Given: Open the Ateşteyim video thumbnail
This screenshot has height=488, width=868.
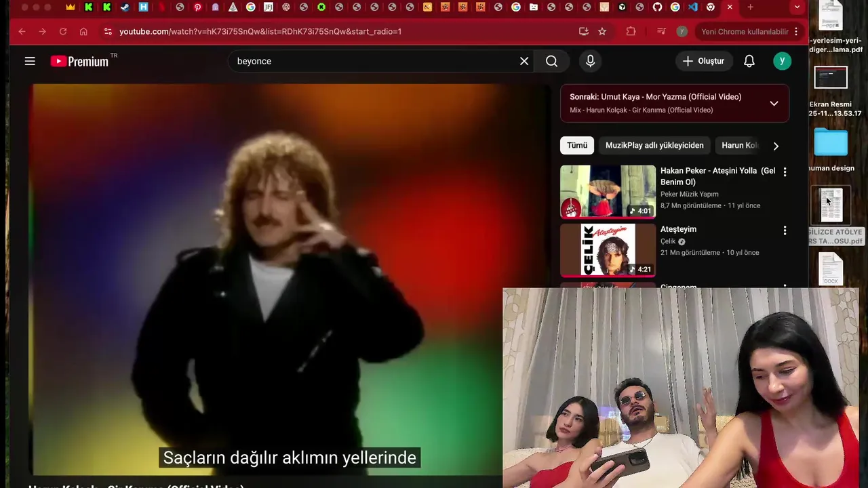Looking at the screenshot, I should tap(608, 250).
